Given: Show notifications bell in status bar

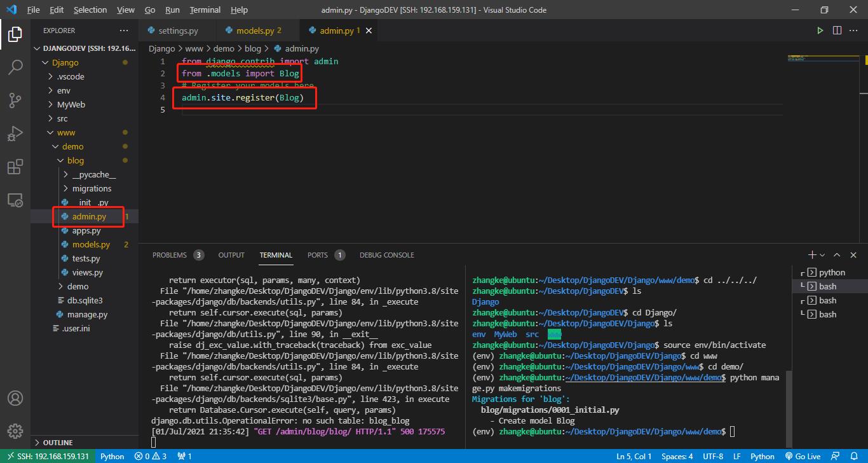Looking at the screenshot, I should [855, 456].
